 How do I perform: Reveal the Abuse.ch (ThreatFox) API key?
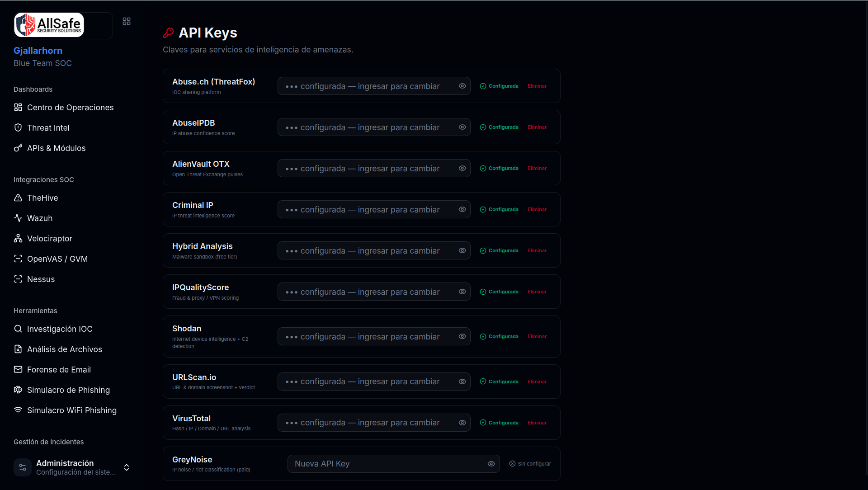462,86
